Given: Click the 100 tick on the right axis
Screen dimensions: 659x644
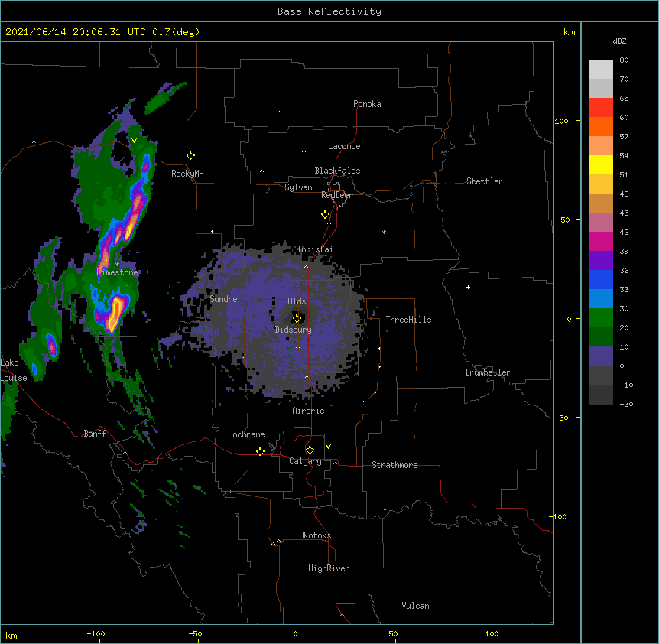Looking at the screenshot, I should point(561,121).
